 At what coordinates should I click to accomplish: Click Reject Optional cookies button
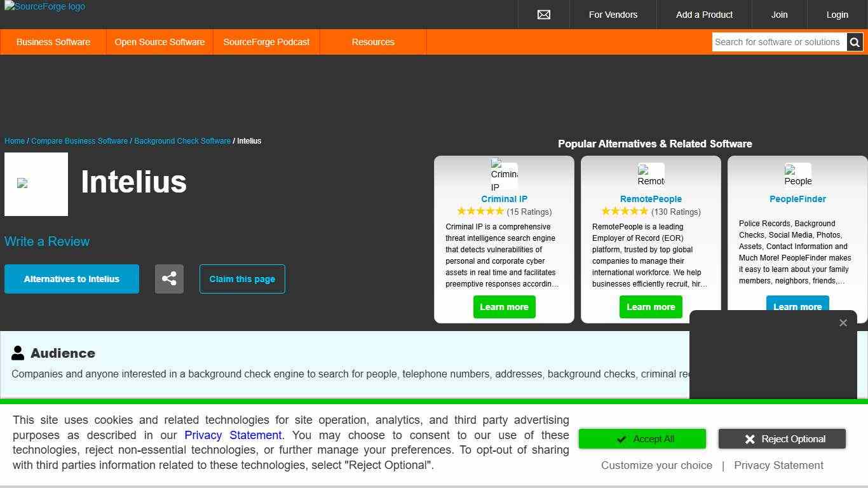pyautogui.click(x=782, y=439)
